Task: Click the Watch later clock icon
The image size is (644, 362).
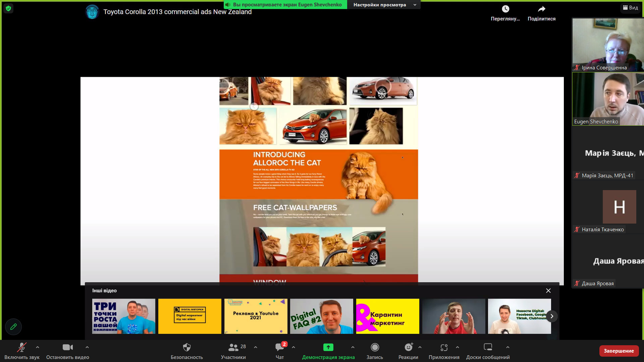Action: pos(505,9)
